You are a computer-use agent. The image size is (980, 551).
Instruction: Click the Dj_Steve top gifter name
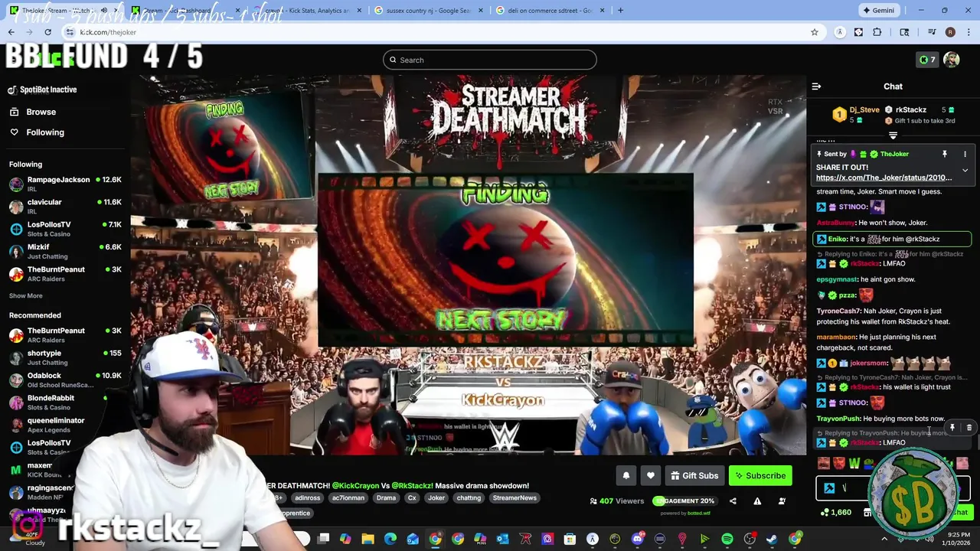click(864, 109)
